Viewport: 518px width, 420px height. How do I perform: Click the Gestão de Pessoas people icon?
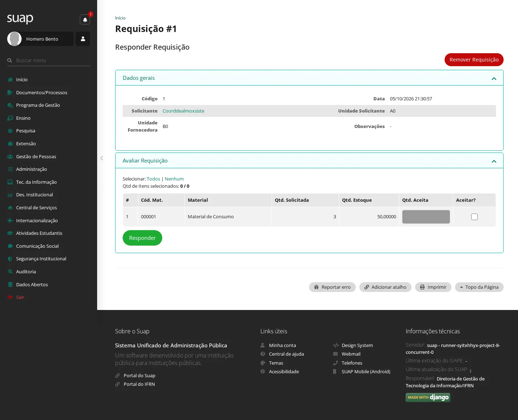tap(10, 156)
